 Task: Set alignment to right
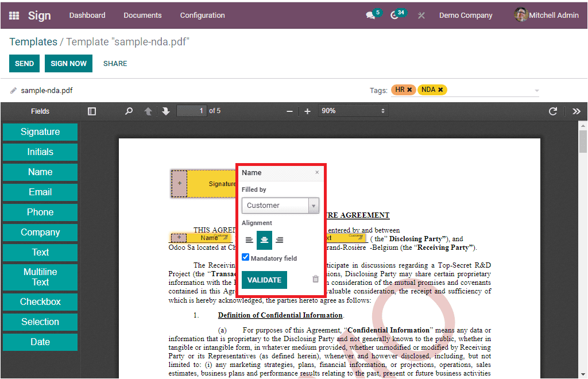pos(280,240)
